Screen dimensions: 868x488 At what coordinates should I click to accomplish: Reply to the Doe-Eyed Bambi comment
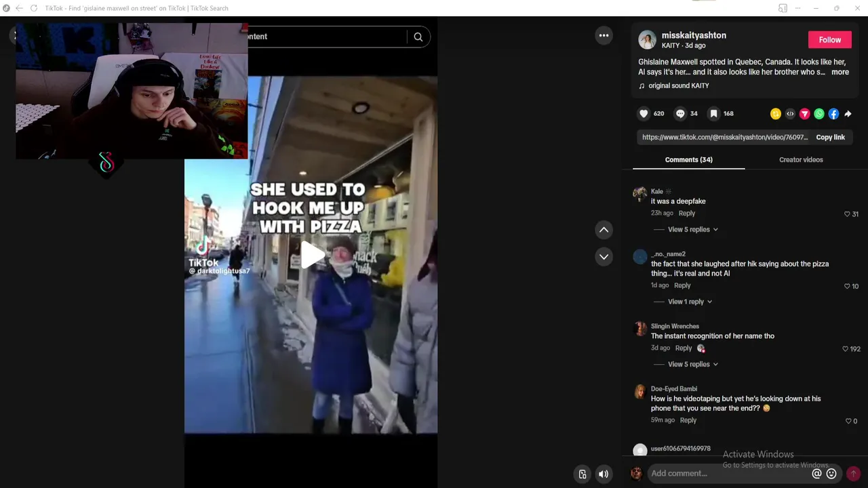pyautogui.click(x=688, y=420)
